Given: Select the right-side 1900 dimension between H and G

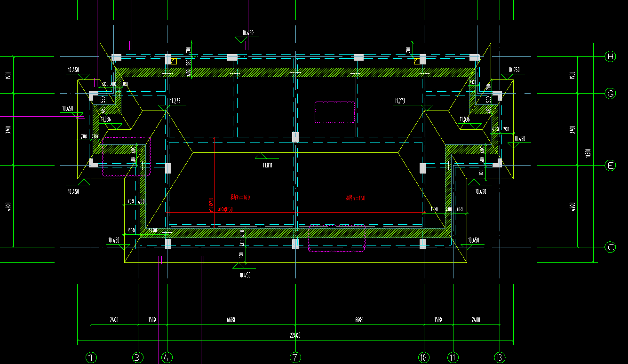Looking at the screenshot, I should point(572,75).
